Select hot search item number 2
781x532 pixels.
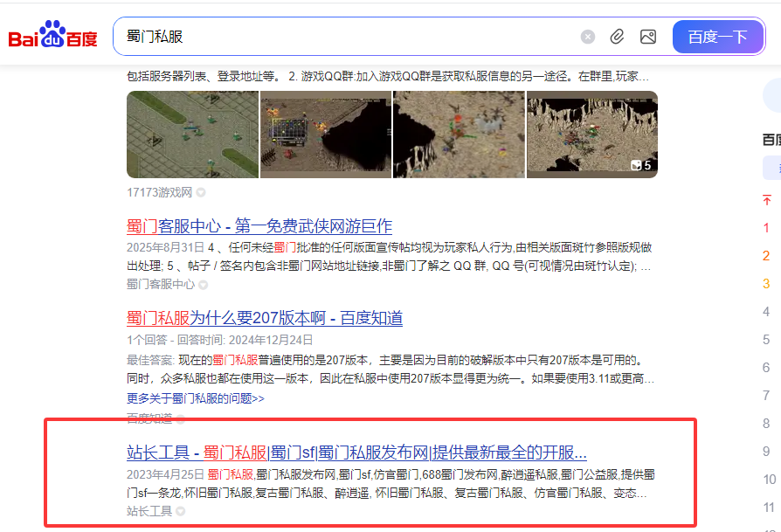coord(766,257)
